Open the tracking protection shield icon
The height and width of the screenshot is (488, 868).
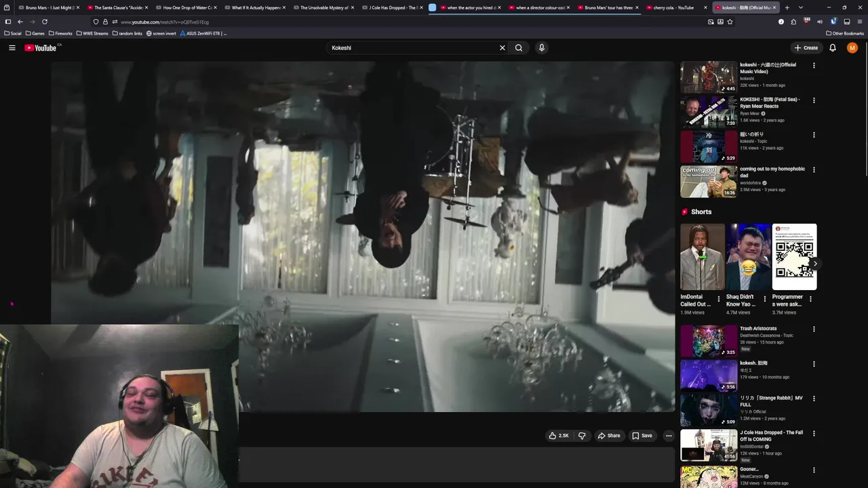96,22
